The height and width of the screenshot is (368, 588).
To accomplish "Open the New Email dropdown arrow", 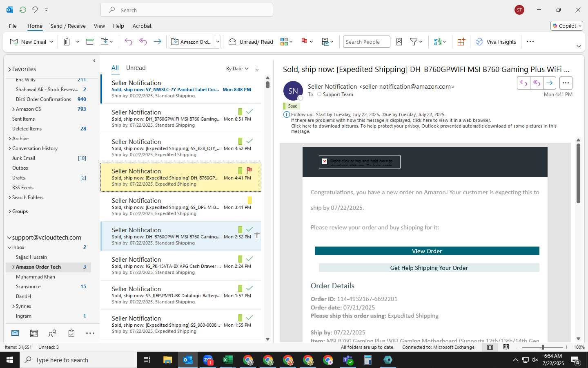I will pos(51,42).
